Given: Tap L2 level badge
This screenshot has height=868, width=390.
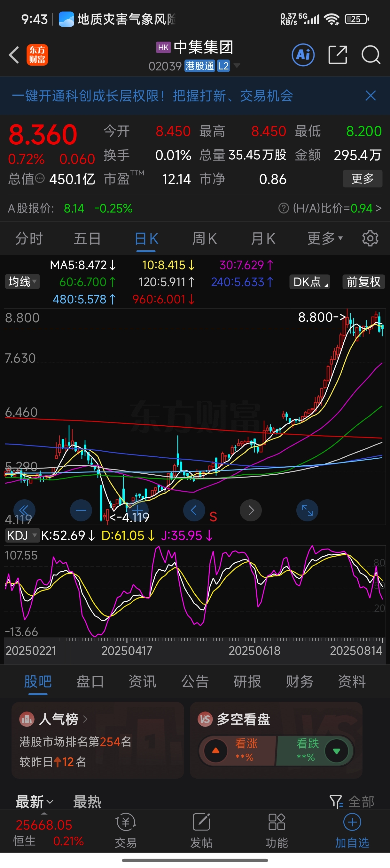Looking at the screenshot, I should point(223,66).
